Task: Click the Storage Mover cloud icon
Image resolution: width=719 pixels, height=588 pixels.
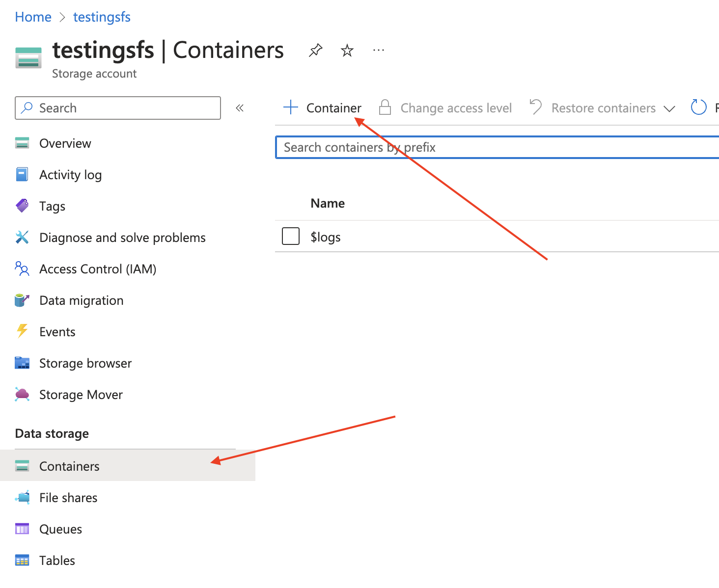Action: point(22,394)
